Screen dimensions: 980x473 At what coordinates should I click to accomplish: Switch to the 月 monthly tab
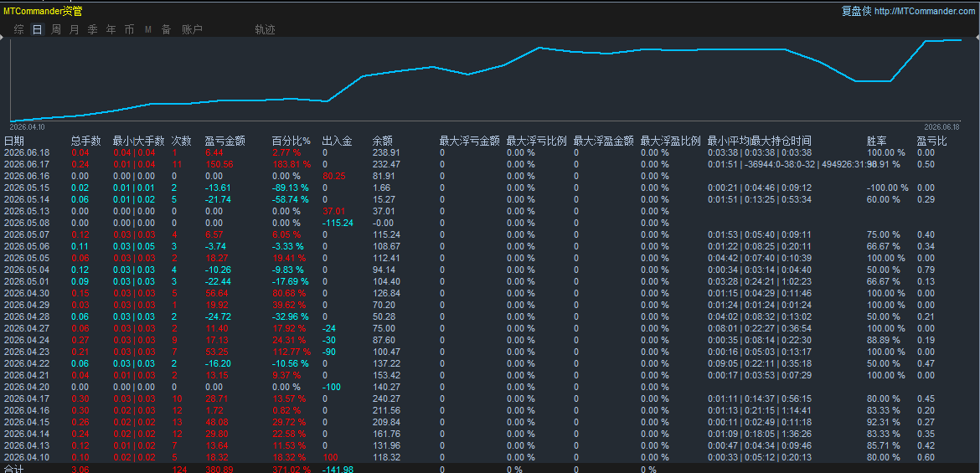coord(75,29)
